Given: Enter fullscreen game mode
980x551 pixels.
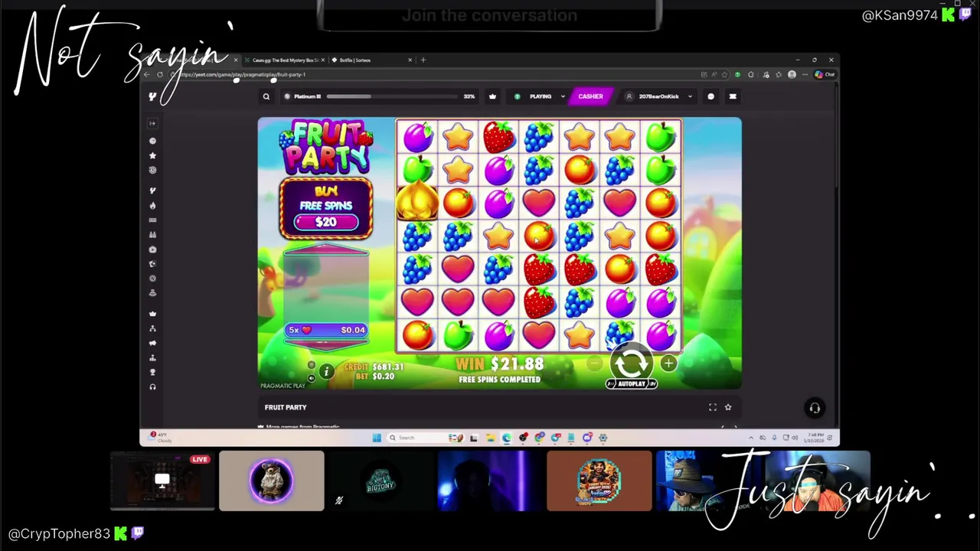Looking at the screenshot, I should [713, 407].
